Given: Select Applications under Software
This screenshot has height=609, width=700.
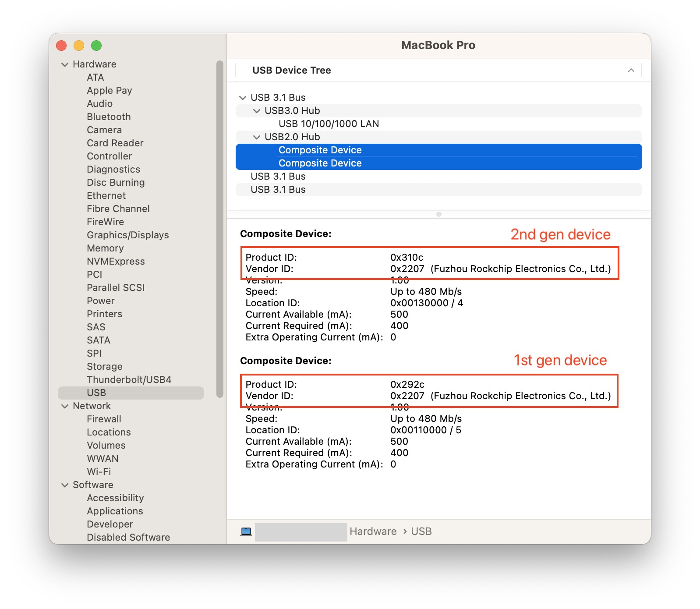Looking at the screenshot, I should tap(115, 511).
